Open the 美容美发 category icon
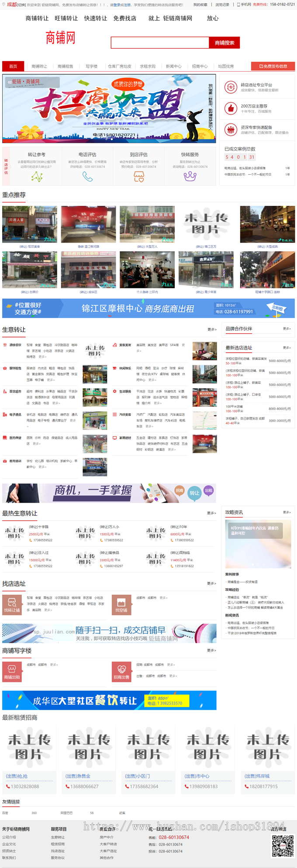297x868 pixels. (115, 345)
